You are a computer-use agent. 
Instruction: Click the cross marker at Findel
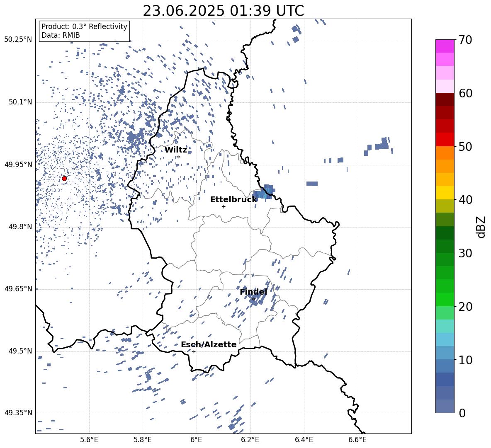click(253, 299)
